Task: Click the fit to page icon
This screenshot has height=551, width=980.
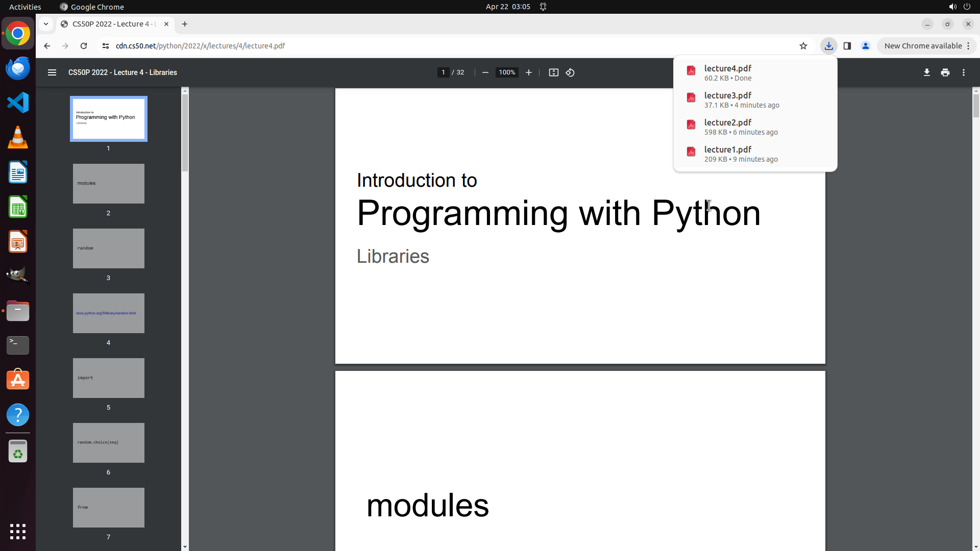Action: coord(553,72)
